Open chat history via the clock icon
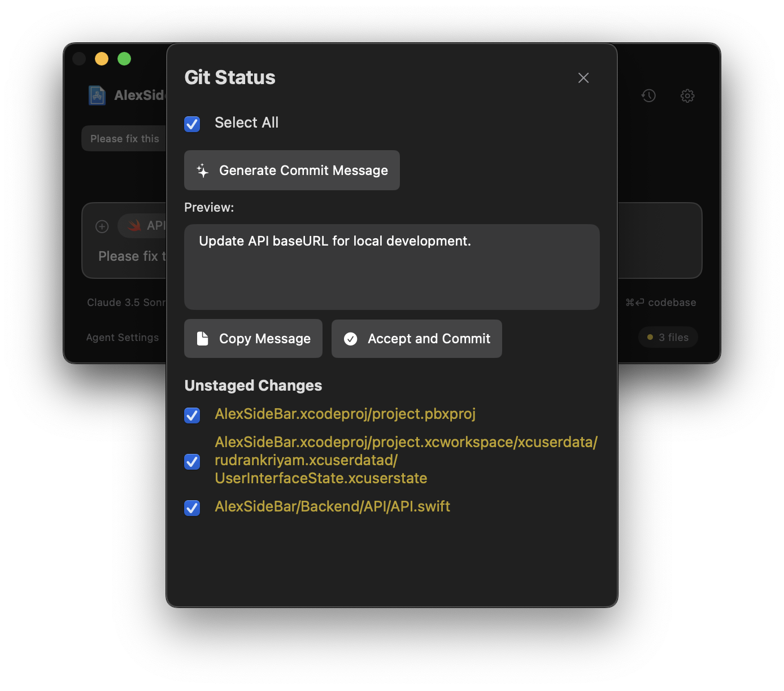Viewport: 784px width, 691px height. coord(648,96)
